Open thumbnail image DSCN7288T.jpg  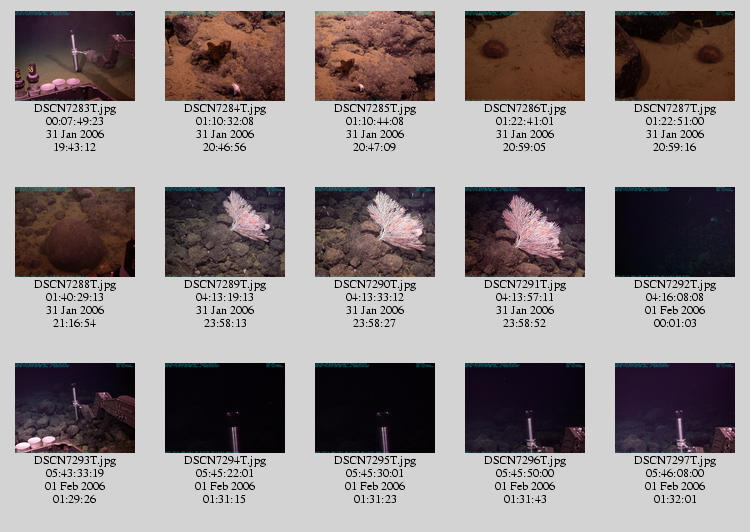(x=75, y=232)
